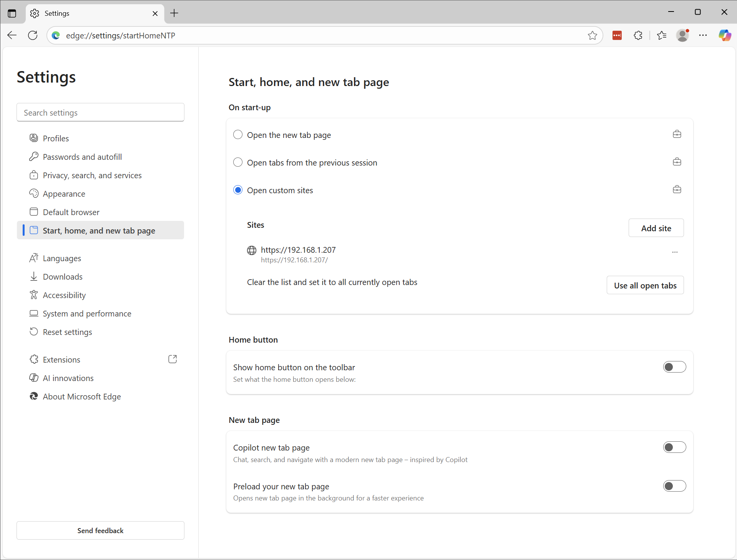Screen dimensions: 737x560
Task: Click the briefcase icon beside Open custom sites
Action: click(x=677, y=190)
